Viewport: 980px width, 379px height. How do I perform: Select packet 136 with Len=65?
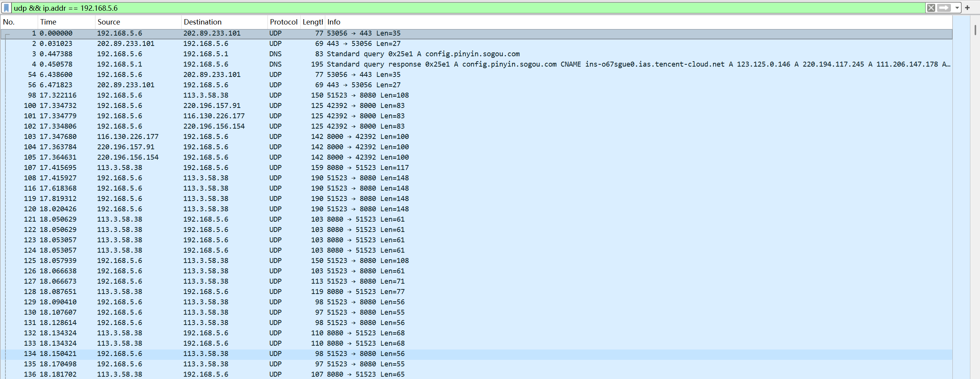(476, 374)
